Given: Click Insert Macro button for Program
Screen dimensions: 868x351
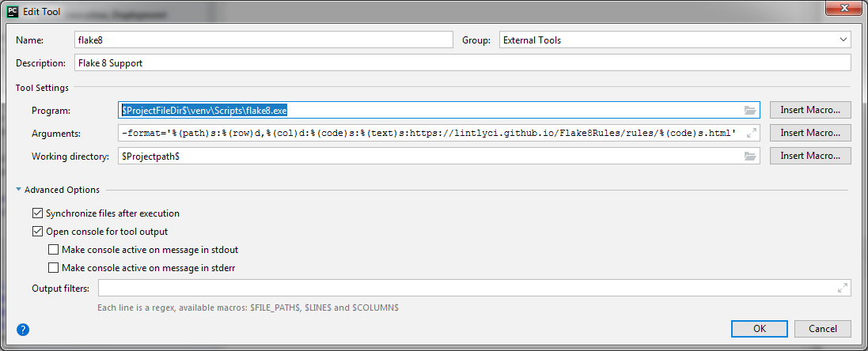Looking at the screenshot, I should tap(810, 111).
